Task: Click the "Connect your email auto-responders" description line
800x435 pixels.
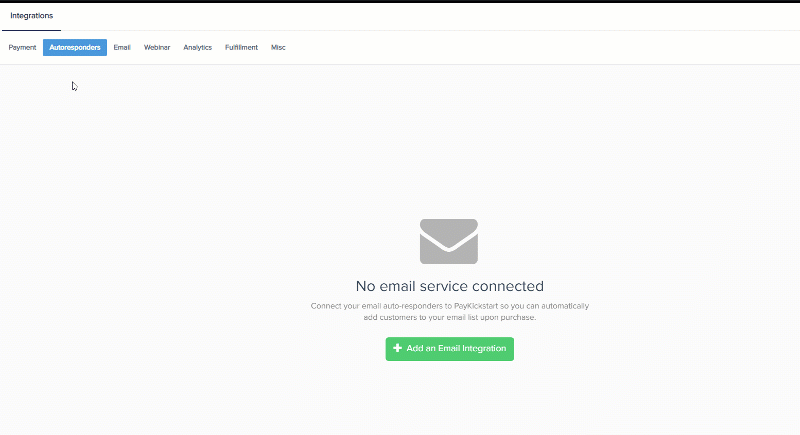Action: [x=449, y=306]
